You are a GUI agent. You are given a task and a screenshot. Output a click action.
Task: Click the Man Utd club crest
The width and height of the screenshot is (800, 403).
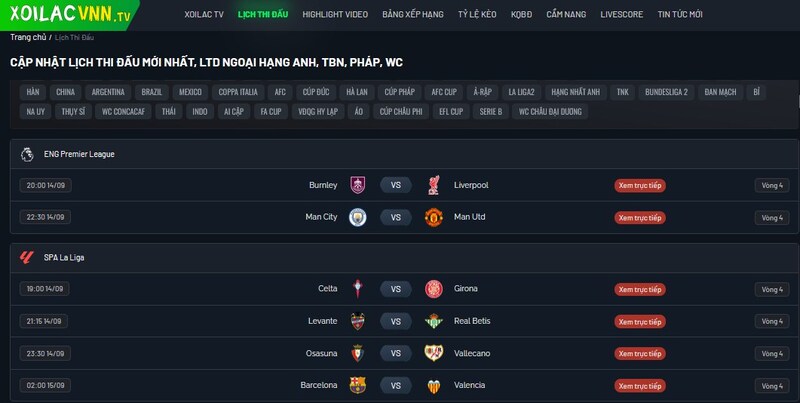coord(433,217)
